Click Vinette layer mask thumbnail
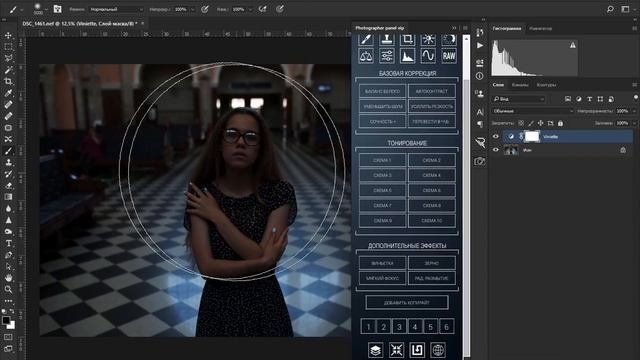 click(x=531, y=136)
